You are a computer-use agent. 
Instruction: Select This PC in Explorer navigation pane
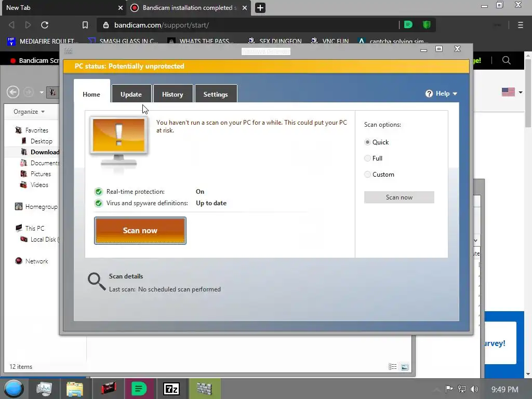30,229
